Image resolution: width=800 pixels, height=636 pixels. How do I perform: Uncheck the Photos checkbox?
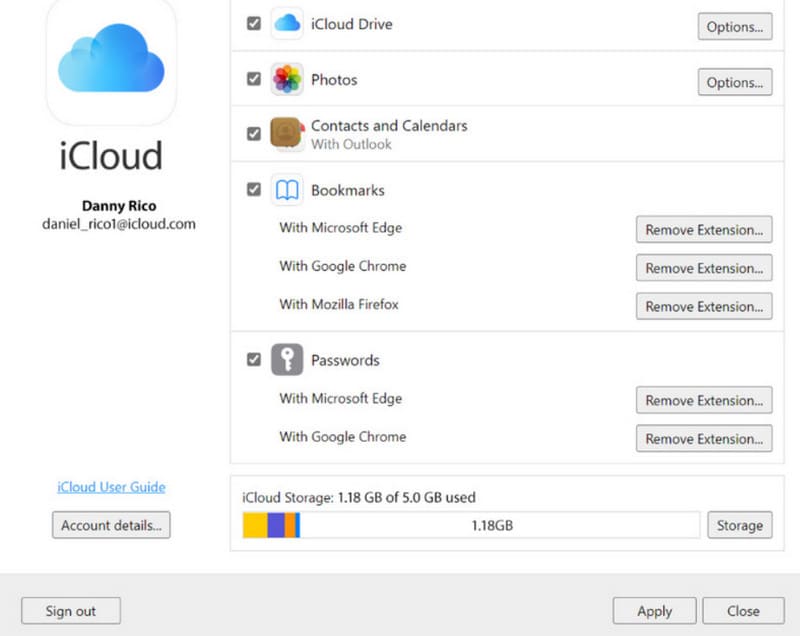click(253, 79)
